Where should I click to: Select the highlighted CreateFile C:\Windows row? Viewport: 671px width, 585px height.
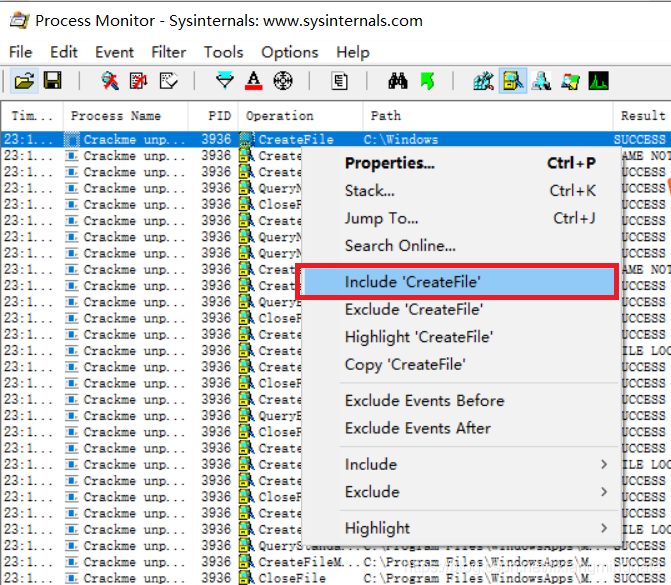point(336,139)
